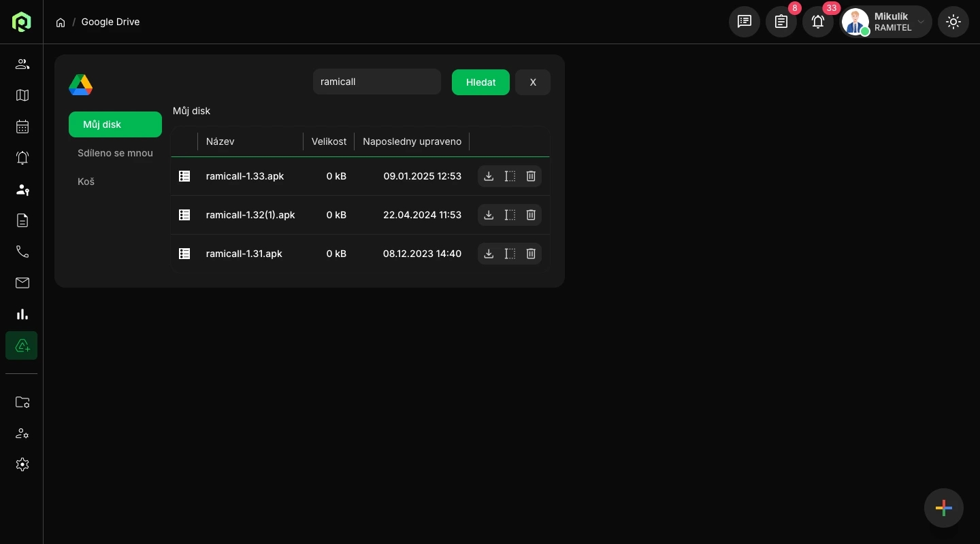Select the Můj disk tab
Viewport: 980px width, 544px height.
(x=115, y=124)
